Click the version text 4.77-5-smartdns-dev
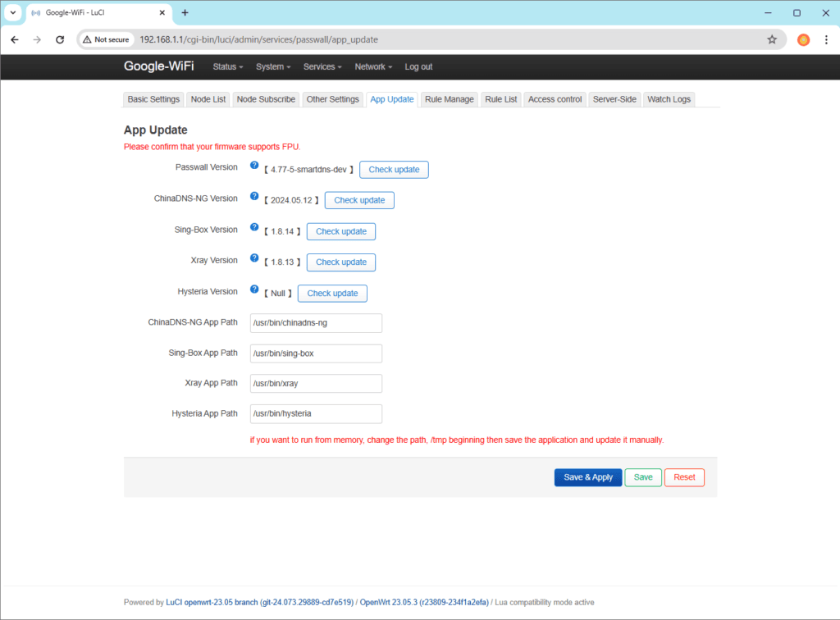Viewport: 840px width, 620px height. pos(308,170)
